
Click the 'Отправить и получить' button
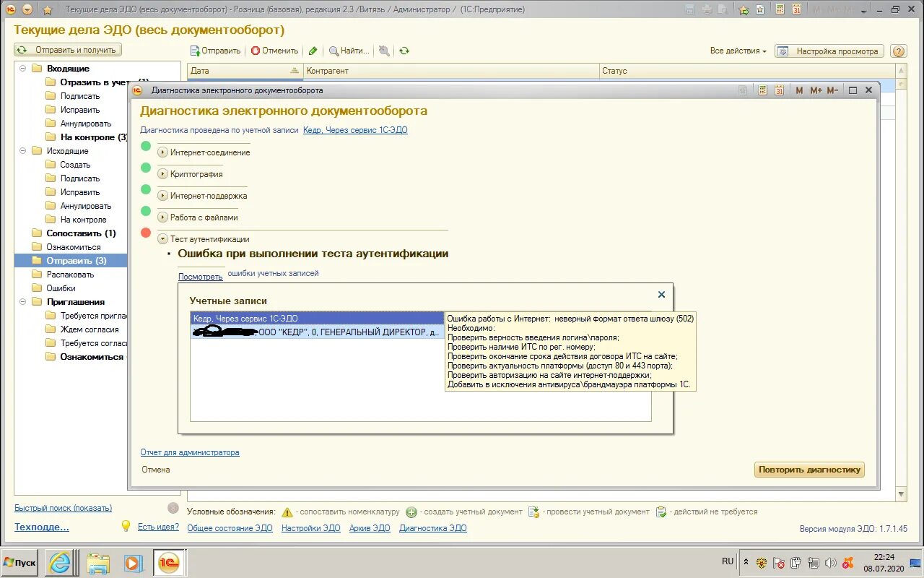[69, 50]
